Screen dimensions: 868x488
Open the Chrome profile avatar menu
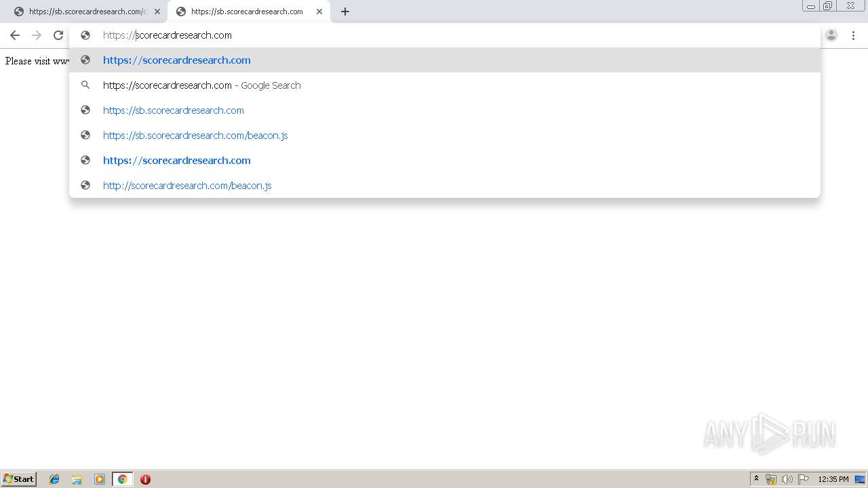(831, 35)
